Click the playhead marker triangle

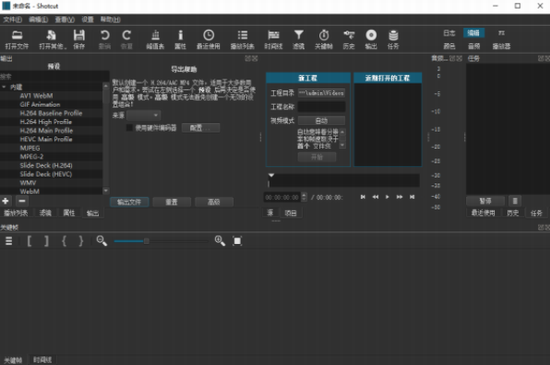271,175
